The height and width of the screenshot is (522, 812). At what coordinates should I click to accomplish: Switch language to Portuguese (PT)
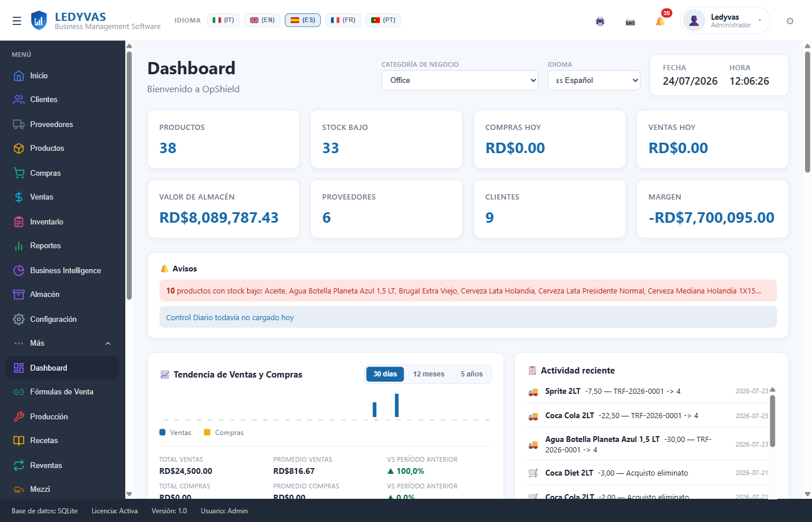click(x=383, y=20)
